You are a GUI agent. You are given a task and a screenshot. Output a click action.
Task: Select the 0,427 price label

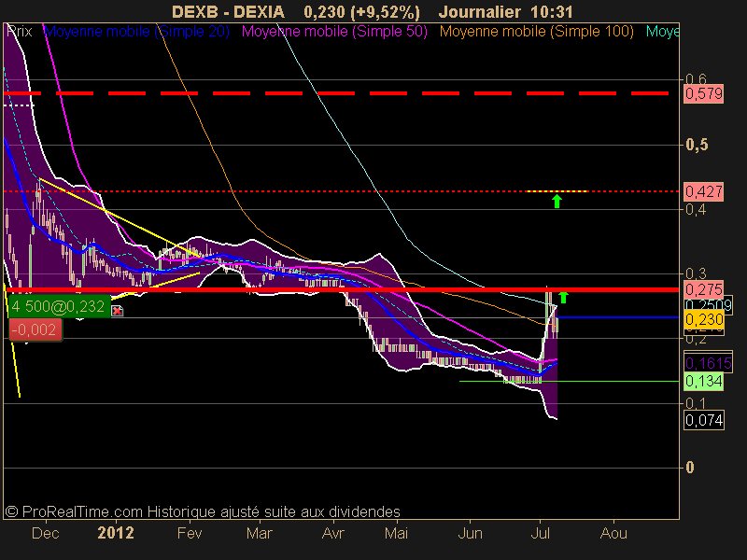(x=704, y=192)
